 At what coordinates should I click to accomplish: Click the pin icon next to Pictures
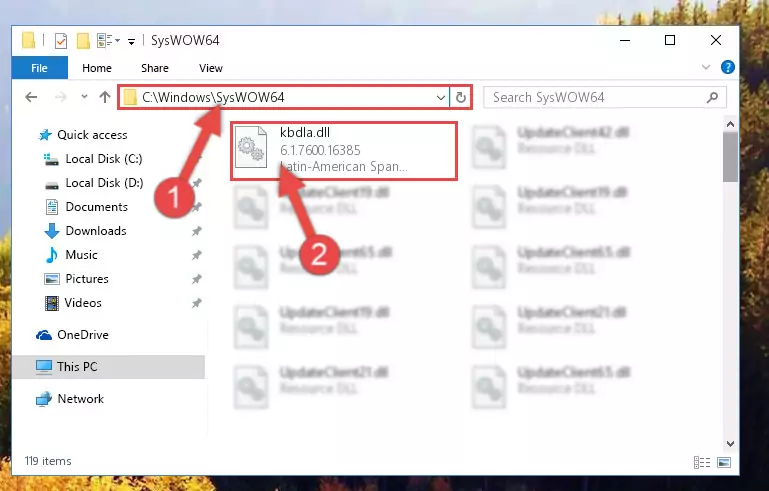(x=197, y=279)
